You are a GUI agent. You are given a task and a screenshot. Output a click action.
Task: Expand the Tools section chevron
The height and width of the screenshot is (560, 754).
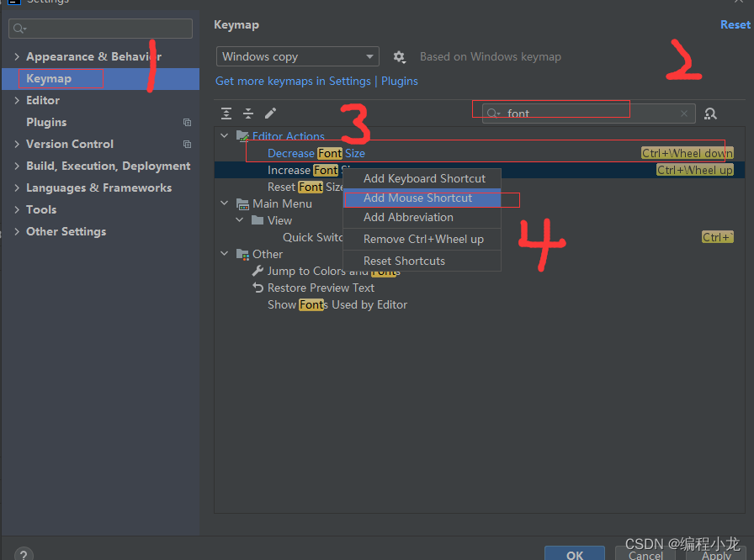click(17, 210)
